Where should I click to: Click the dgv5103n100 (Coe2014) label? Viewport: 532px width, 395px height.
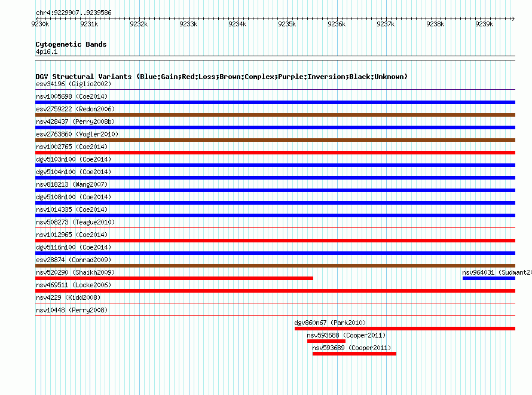[x=74, y=159]
